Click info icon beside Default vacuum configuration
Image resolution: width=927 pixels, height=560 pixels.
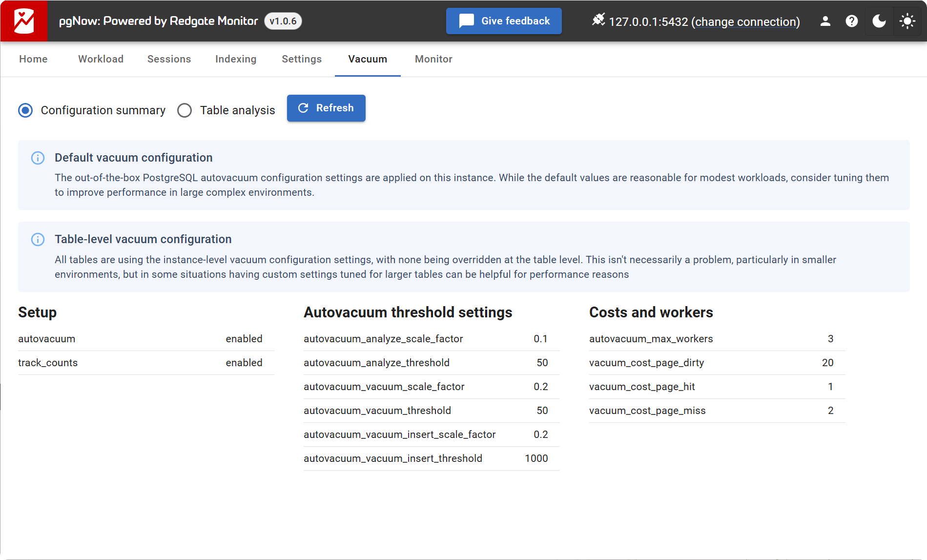[x=38, y=158]
